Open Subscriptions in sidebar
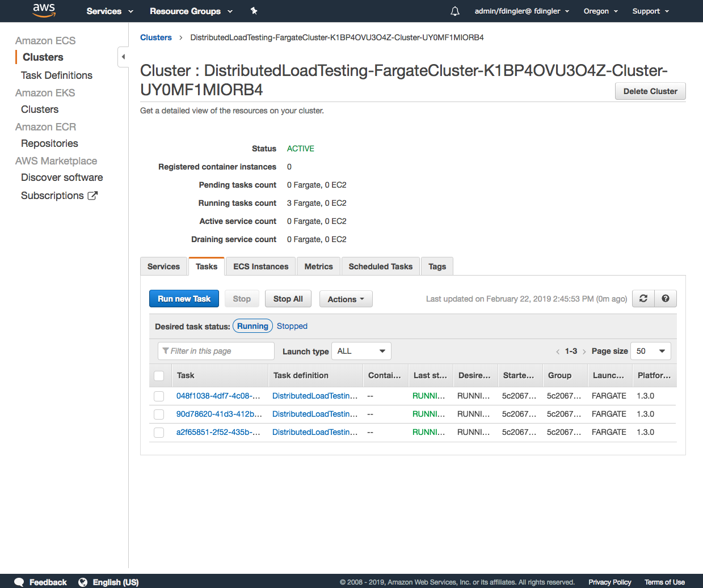Image resolution: width=703 pixels, height=588 pixels. 52,196
